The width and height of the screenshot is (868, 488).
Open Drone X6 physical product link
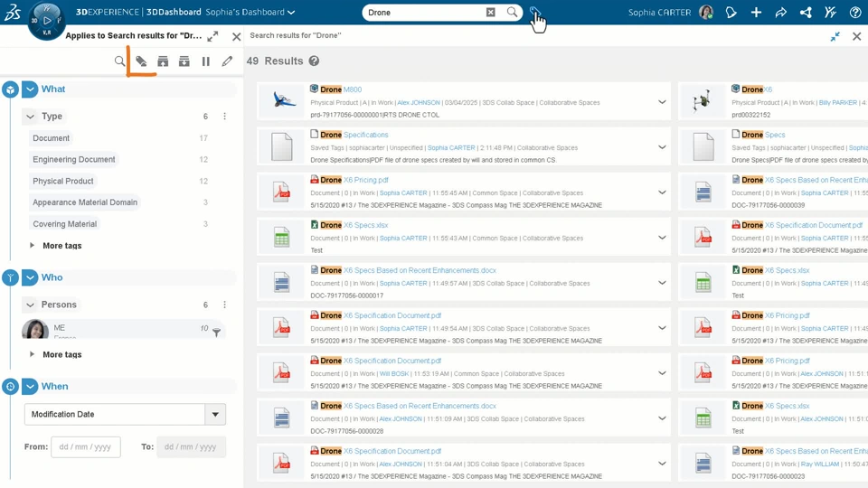(x=757, y=89)
